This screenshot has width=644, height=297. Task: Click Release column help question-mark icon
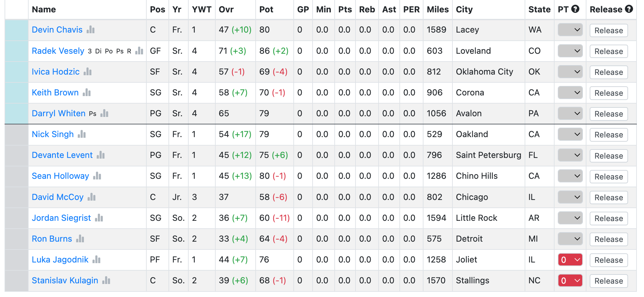tap(629, 9)
